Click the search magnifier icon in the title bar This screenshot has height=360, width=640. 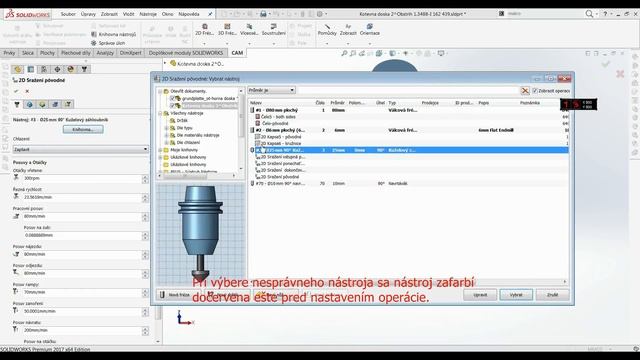click(x=589, y=14)
